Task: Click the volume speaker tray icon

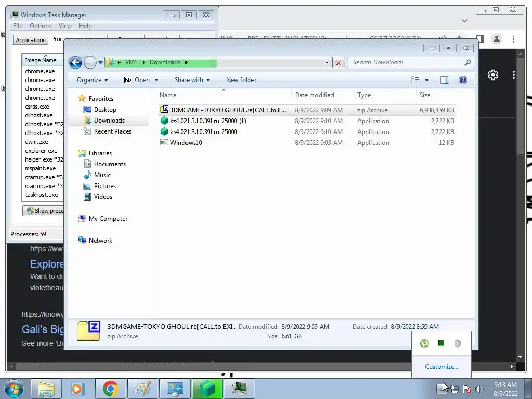Action: coord(480,389)
